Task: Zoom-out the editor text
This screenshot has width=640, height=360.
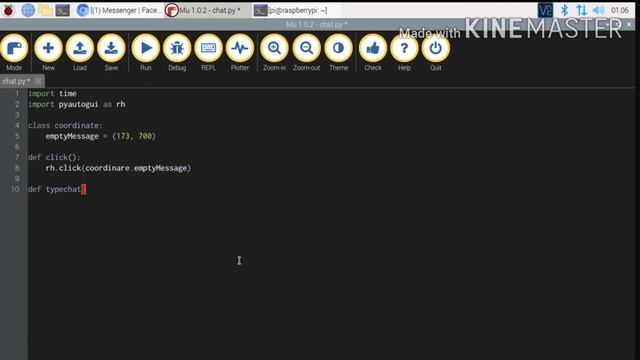Action: (x=307, y=53)
